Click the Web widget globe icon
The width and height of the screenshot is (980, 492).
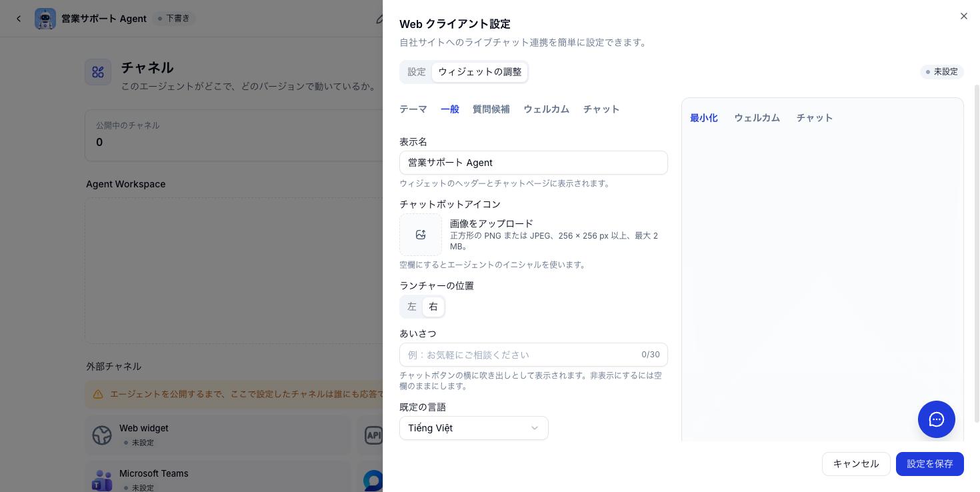[x=102, y=435]
